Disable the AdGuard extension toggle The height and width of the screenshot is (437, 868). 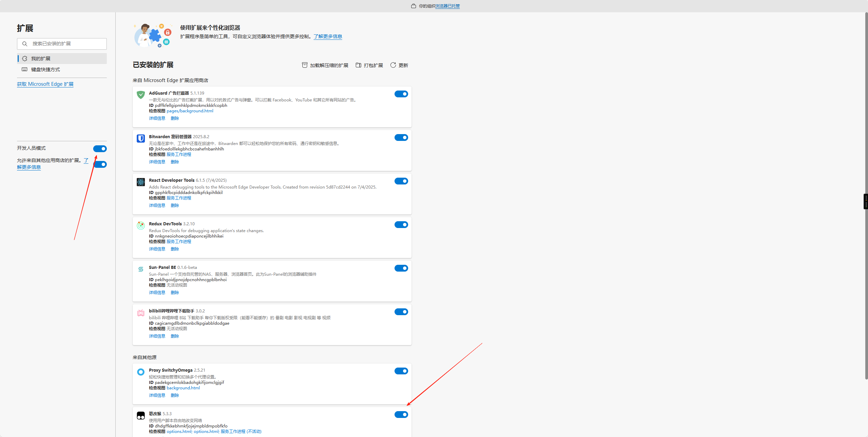(401, 94)
